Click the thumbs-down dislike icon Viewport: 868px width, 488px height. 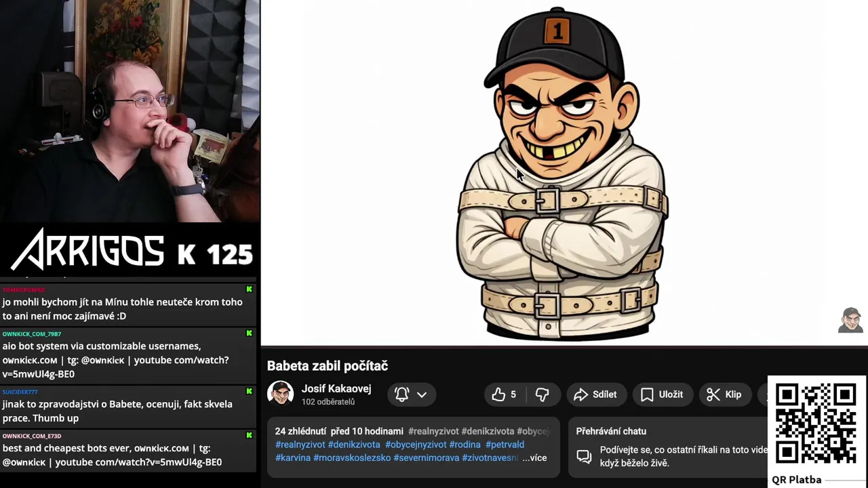point(542,394)
